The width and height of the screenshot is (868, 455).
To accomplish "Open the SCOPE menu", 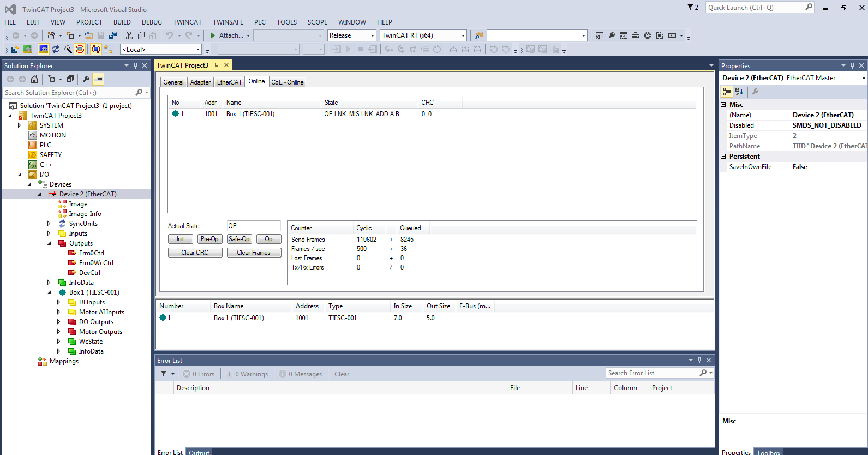I will point(318,22).
